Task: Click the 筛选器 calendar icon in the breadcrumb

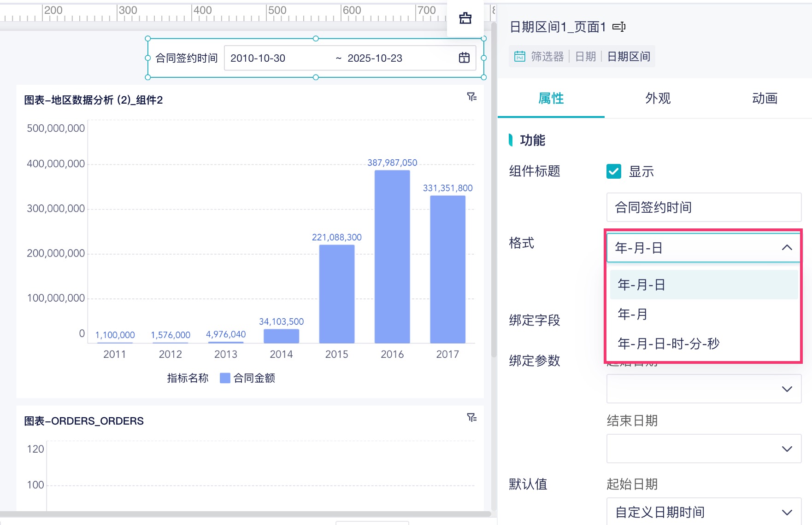Action: [520, 56]
